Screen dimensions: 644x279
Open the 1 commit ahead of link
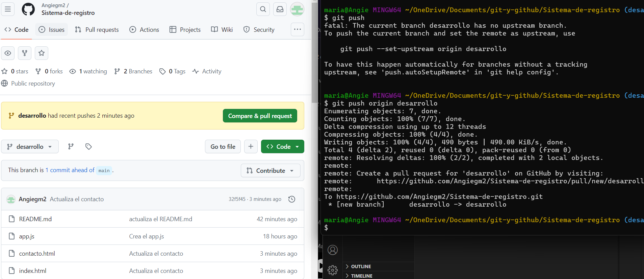(x=70, y=170)
